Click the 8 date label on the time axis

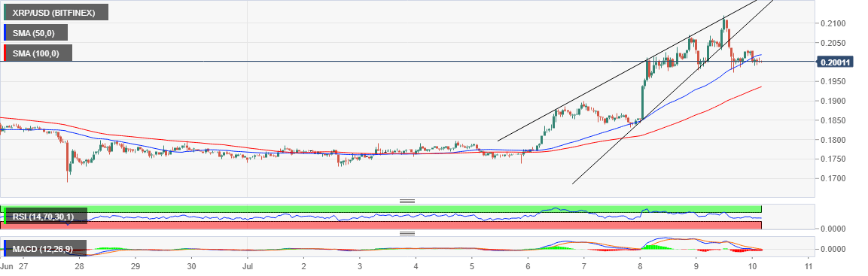640,266
